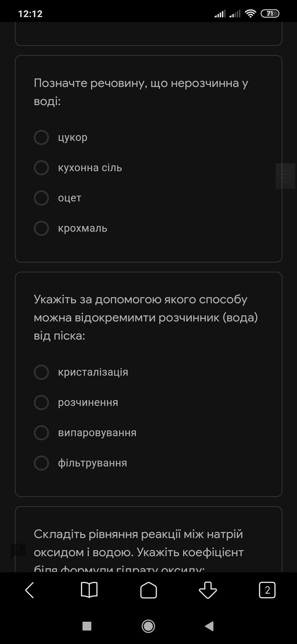Tap the battery level indicator
Screen dimensions: 297x644
click(270, 13)
